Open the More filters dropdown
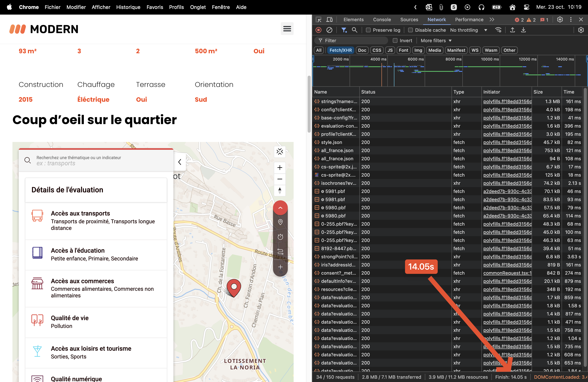The height and width of the screenshot is (382, 588). point(436,40)
